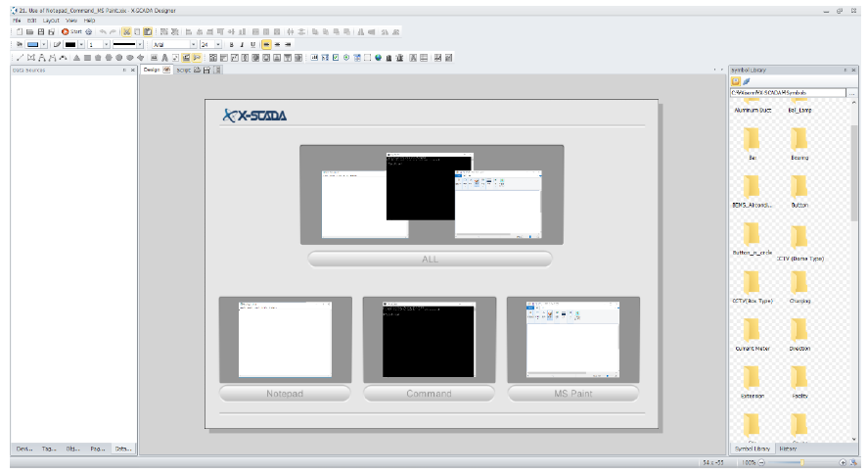Open the font size 24 dropdown
The width and height of the screenshot is (868, 474).
coord(218,45)
